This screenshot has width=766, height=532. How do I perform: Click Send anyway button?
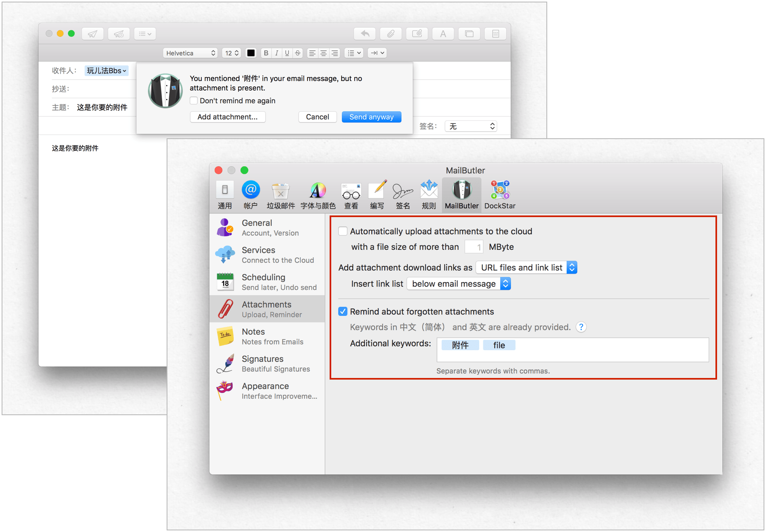click(371, 117)
